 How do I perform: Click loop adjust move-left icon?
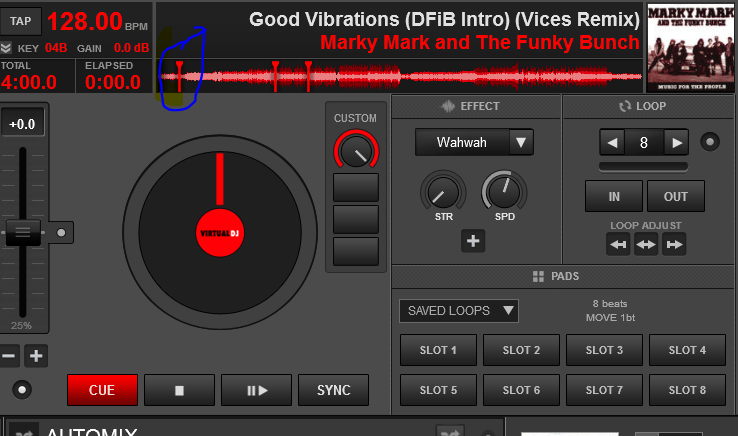(x=618, y=244)
